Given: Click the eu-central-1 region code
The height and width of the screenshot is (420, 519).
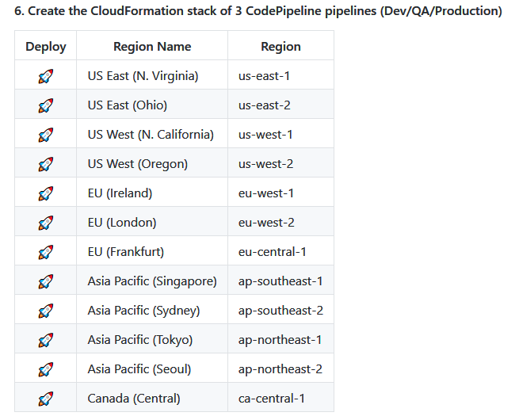Looking at the screenshot, I should pyautogui.click(x=272, y=252).
